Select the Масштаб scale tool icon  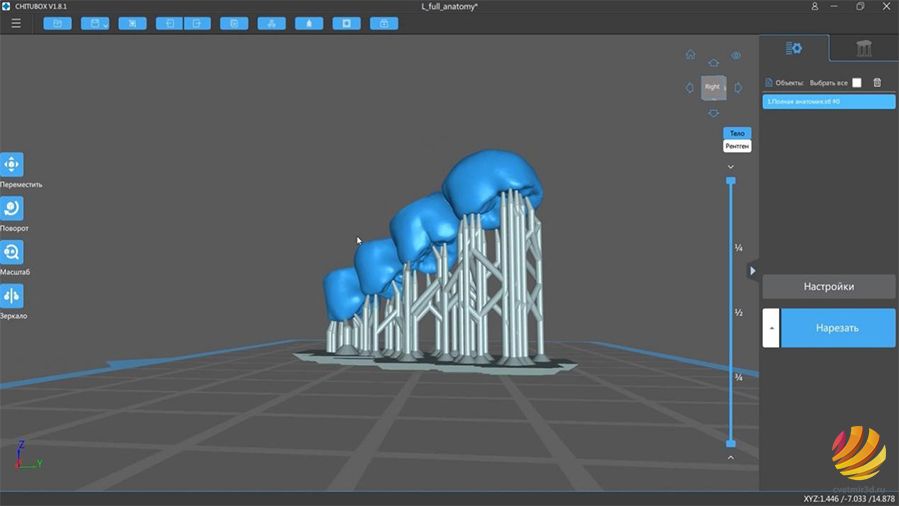[11, 252]
